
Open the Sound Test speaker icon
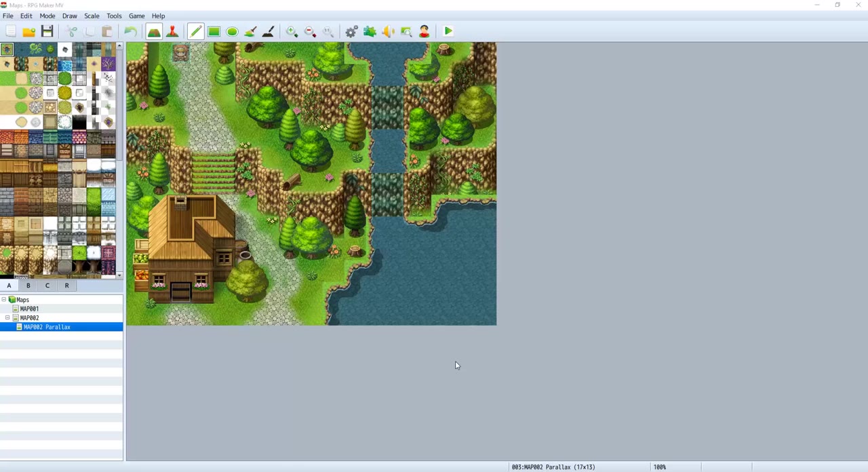(388, 31)
